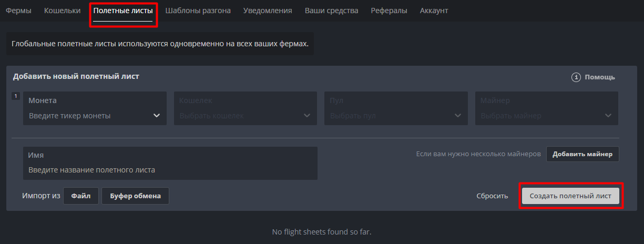644x244 pixels.
Task: Click the Help info icon
Action: point(576,77)
